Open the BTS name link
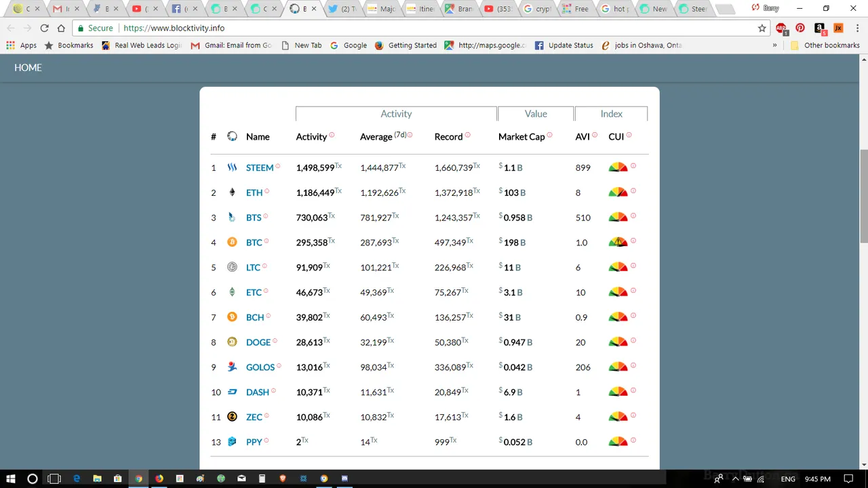The width and height of the screenshot is (868, 488). pos(254,218)
